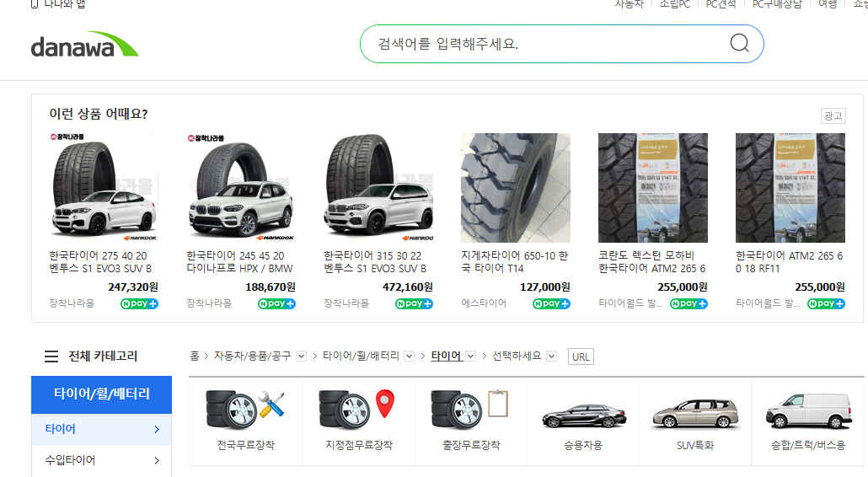Select the 승용차용 sedan car icon
868x477 pixels.
coord(583,416)
